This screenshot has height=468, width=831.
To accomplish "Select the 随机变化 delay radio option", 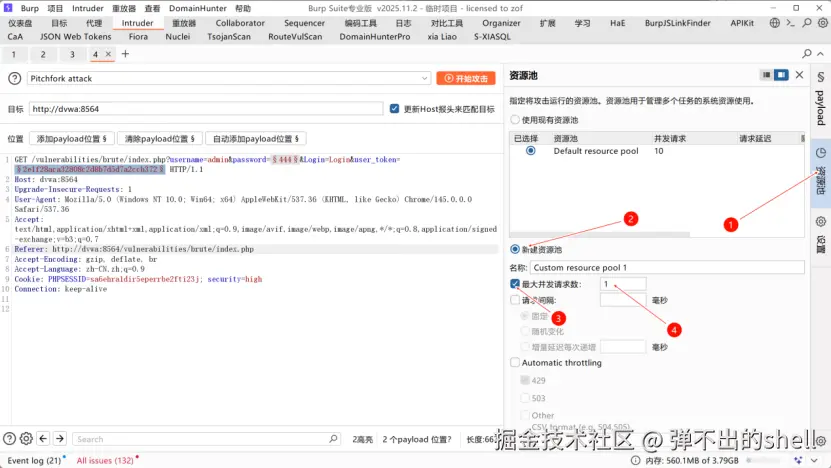I will (525, 331).
